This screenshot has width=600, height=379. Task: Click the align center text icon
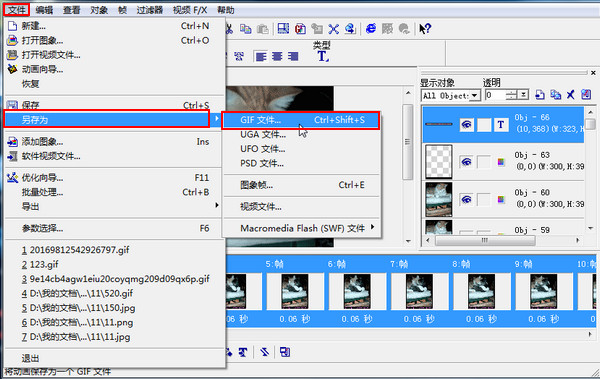[x=277, y=57]
